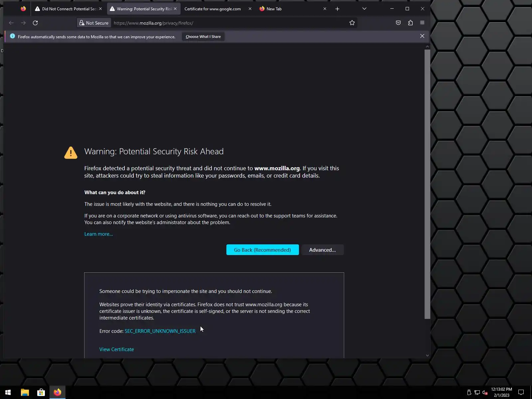532x399 pixels.
Task: Close the New Tab tab
Action: point(325,9)
